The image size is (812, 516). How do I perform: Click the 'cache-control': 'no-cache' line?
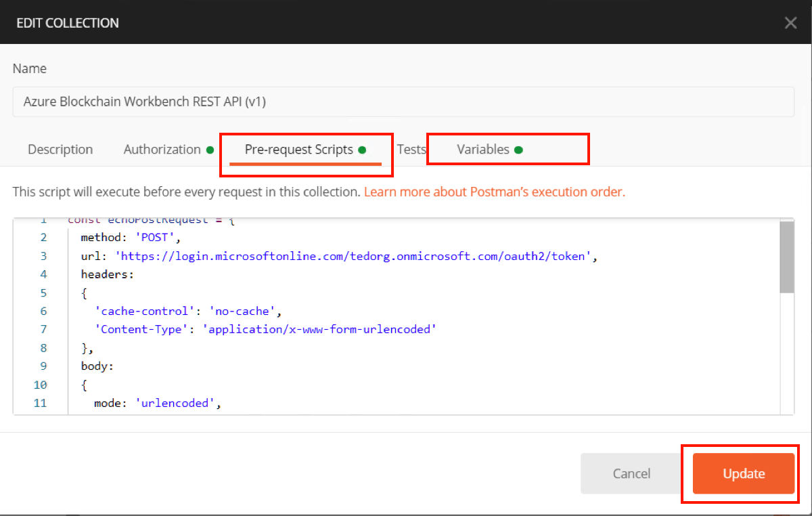point(187,311)
